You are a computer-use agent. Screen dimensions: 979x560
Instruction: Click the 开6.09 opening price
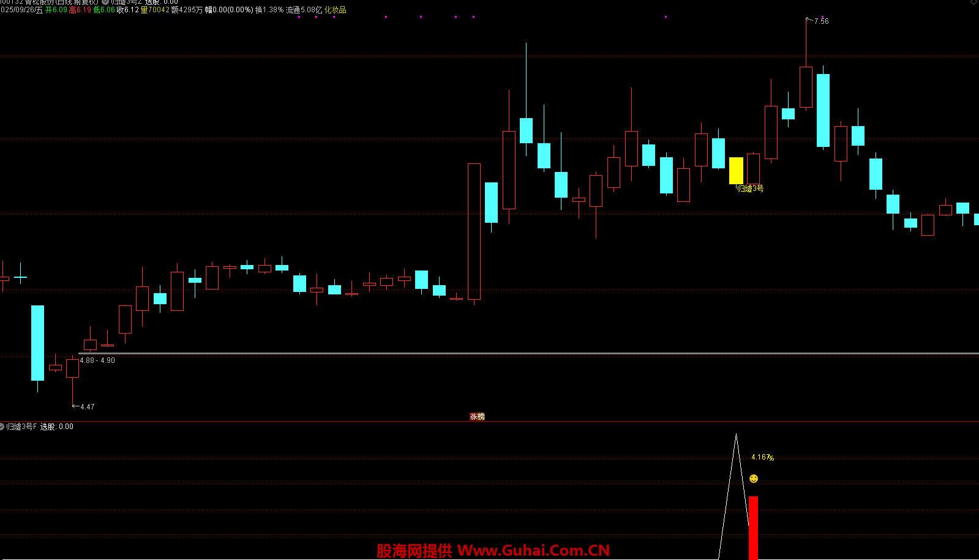click(x=56, y=10)
